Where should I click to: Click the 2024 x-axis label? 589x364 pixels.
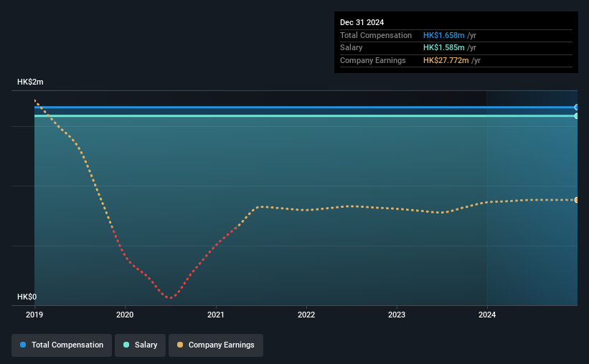(x=487, y=315)
